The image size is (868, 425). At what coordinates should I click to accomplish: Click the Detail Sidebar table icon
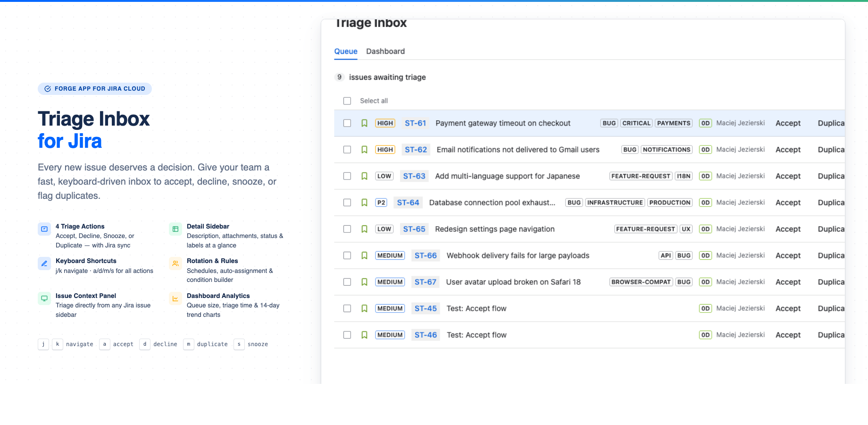[175, 229]
